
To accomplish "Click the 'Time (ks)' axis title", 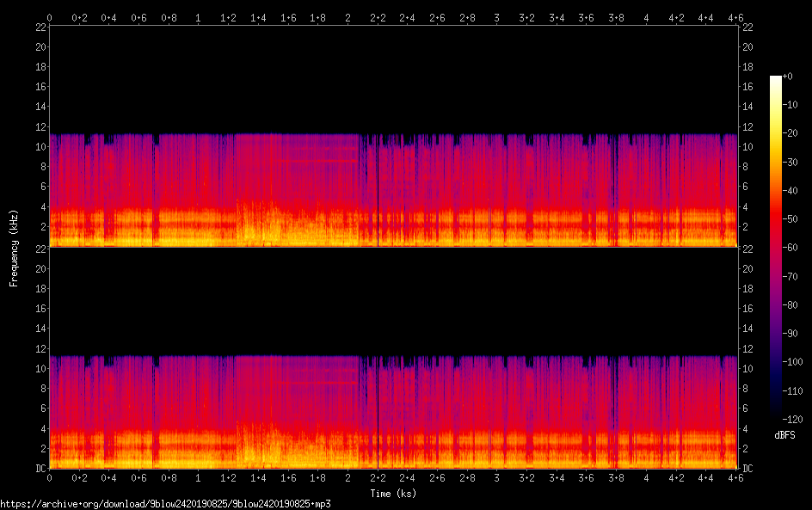I will 393,494.
